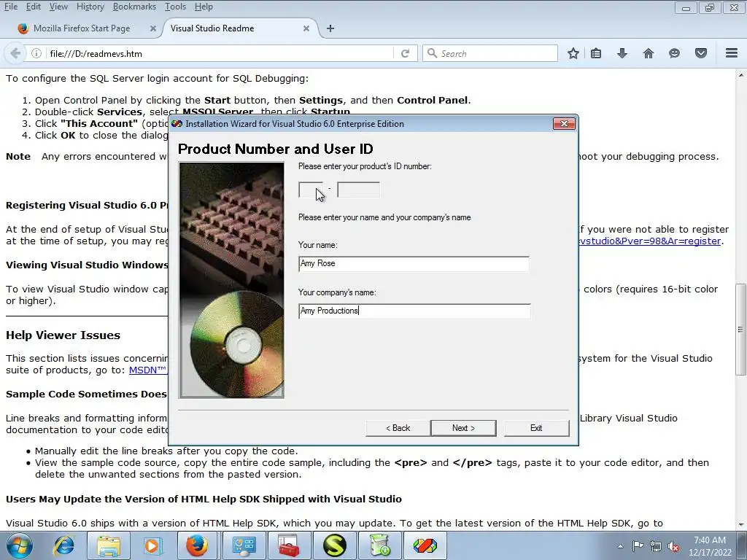Click the Firefox URL address bar

(x=219, y=53)
